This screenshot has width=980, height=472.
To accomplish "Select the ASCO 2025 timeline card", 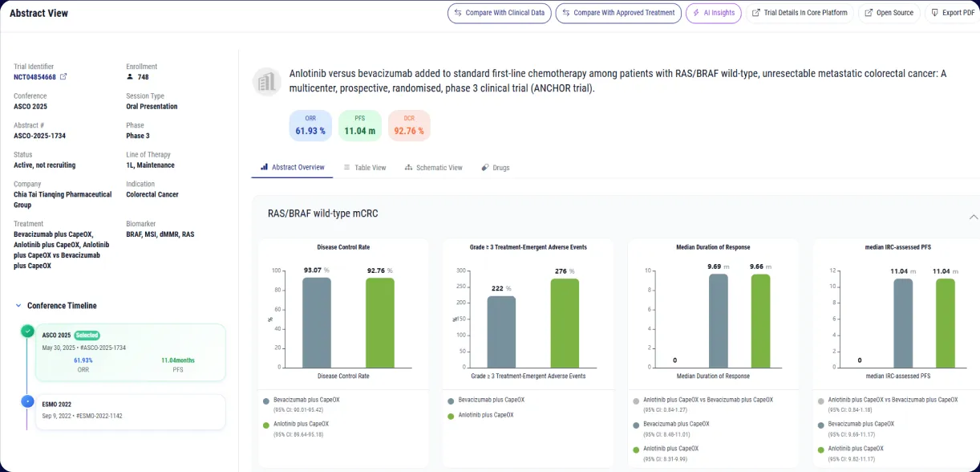I will [x=130, y=352].
